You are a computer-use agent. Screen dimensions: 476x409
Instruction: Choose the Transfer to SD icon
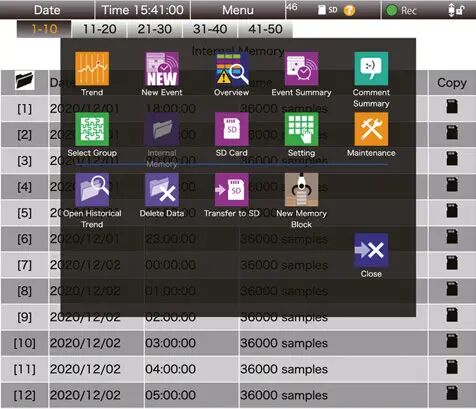232,190
